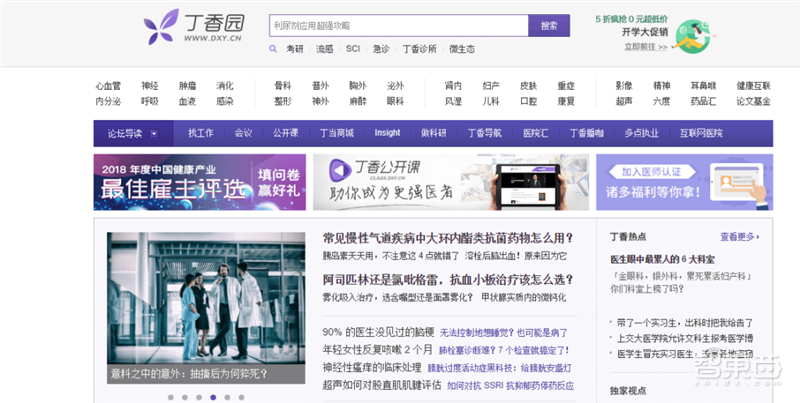Open link 无法控制地想睡觉？也可能是病了
Viewport: 800px width, 403px height.
point(504,333)
